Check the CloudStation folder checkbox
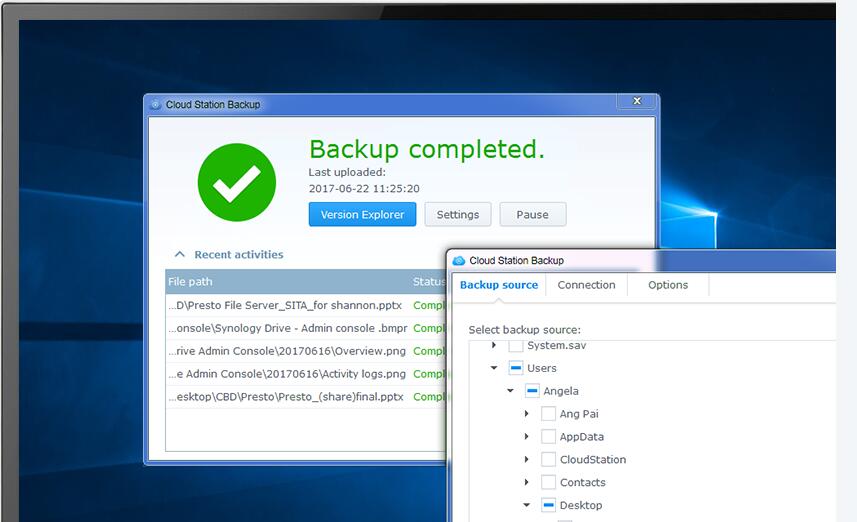Screen dimensions: 857x522 pos(548,460)
